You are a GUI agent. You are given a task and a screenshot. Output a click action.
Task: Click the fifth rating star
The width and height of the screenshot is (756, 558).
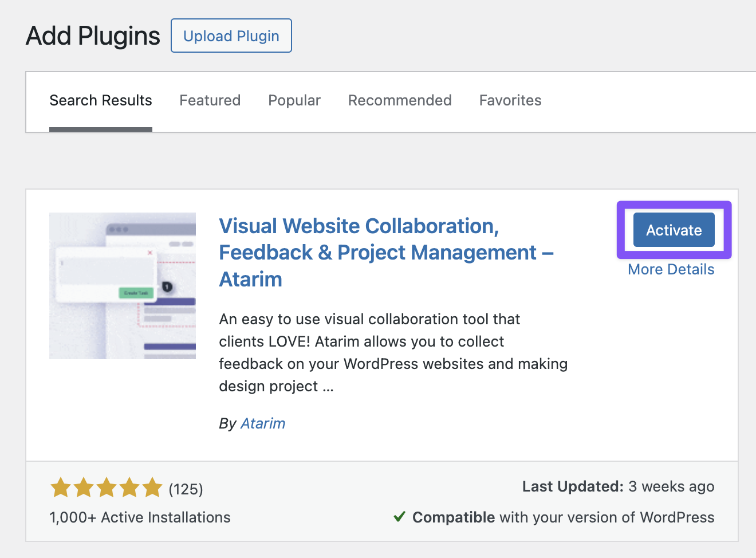point(152,488)
